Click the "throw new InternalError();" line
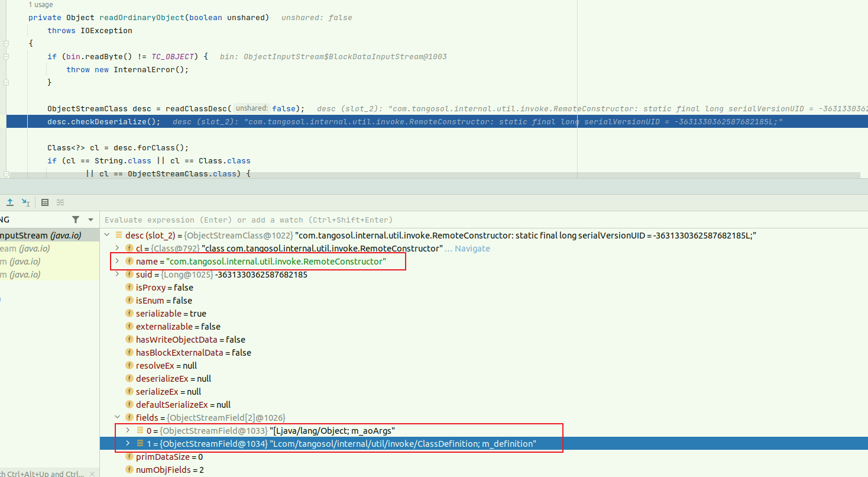868x477 pixels. click(x=128, y=70)
